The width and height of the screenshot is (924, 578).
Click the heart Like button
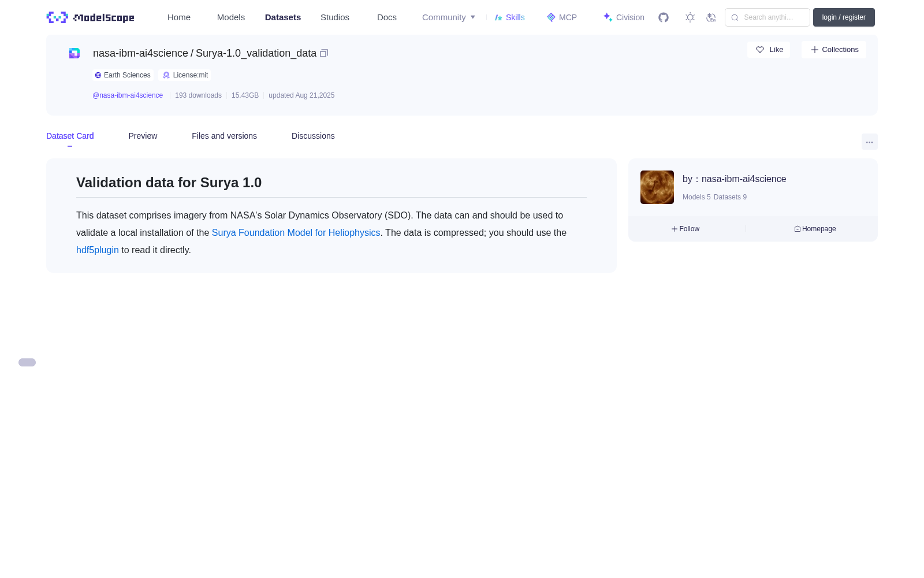coord(769,50)
